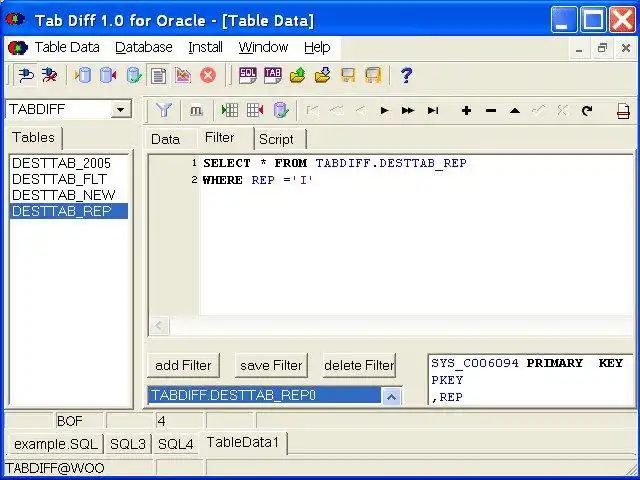Click the second yellow save-all disk icon
This screenshot has width=640, height=480.
(x=373, y=76)
